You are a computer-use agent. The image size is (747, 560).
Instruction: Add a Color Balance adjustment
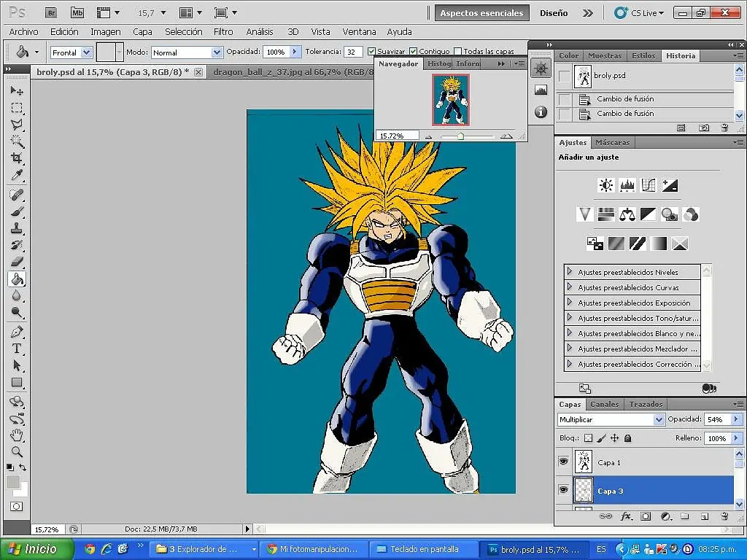[x=627, y=215]
